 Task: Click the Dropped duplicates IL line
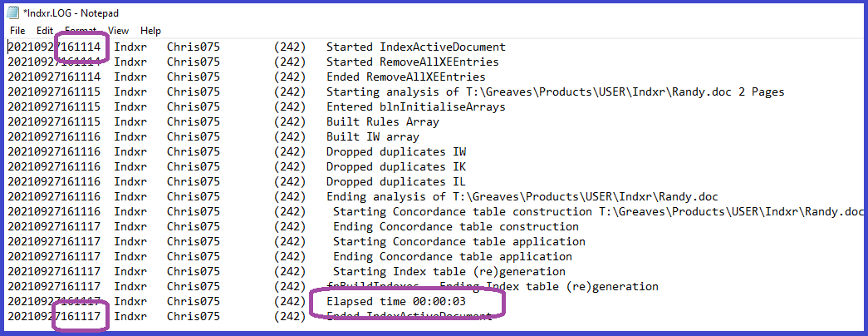[x=396, y=182]
